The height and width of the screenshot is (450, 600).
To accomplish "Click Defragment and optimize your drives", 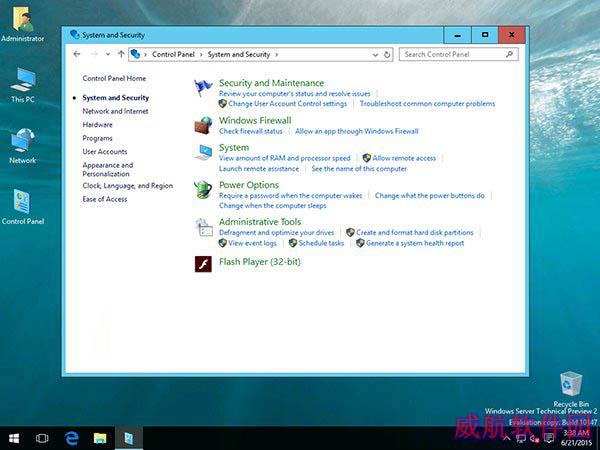I will (276, 233).
